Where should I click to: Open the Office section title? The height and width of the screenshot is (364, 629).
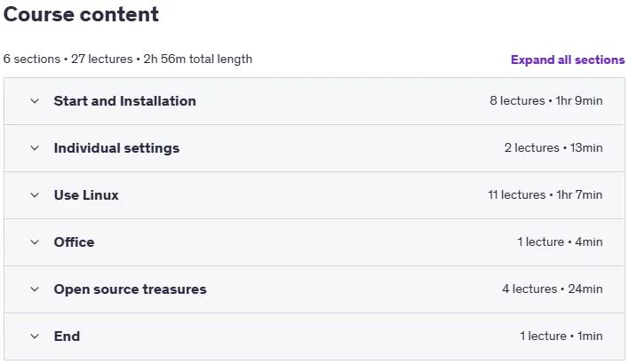(75, 242)
